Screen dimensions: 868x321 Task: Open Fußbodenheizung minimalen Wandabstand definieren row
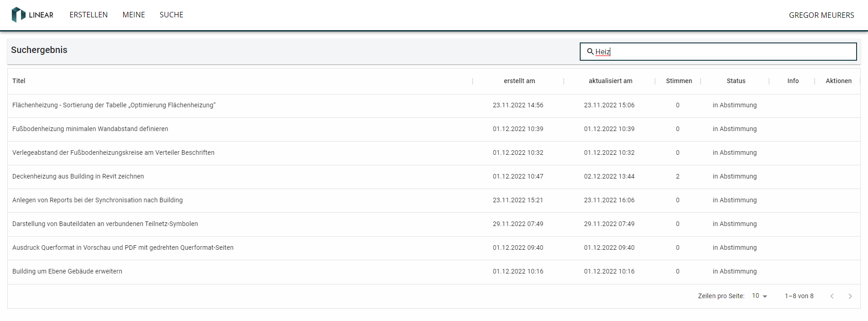pos(90,129)
